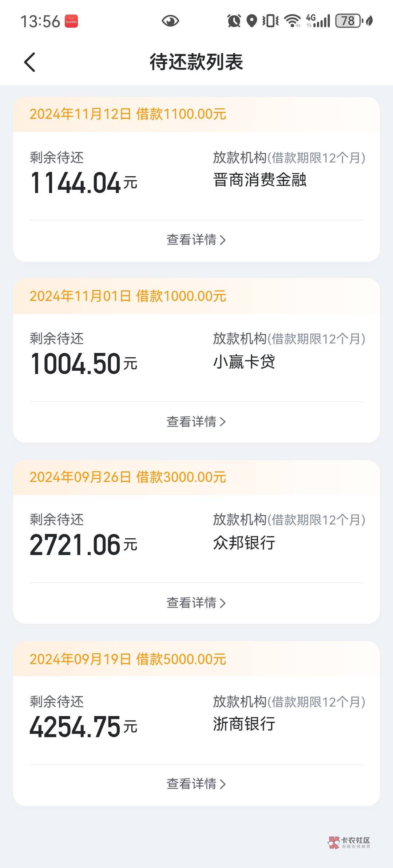Open details for 浙商银行 loan

coord(196,784)
